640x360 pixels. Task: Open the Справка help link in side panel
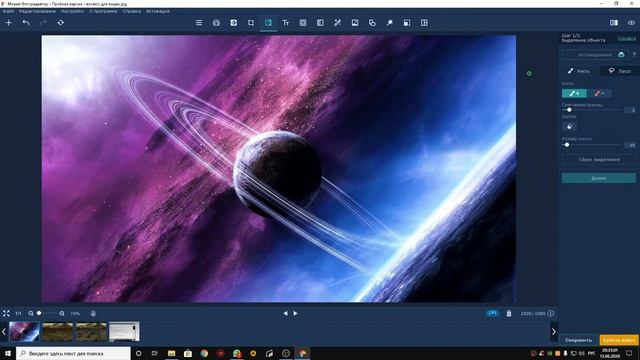(x=627, y=38)
